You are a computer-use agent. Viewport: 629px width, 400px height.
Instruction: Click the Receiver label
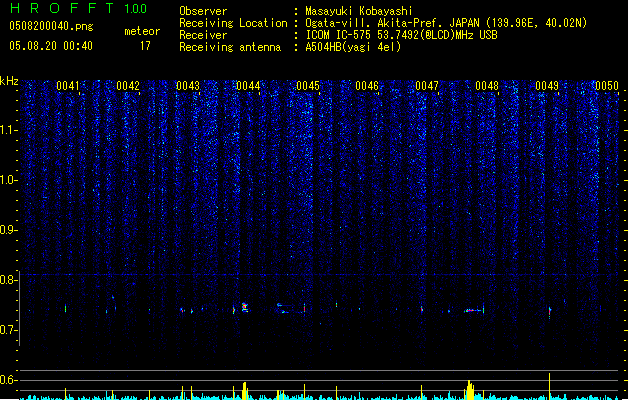[x=203, y=35]
